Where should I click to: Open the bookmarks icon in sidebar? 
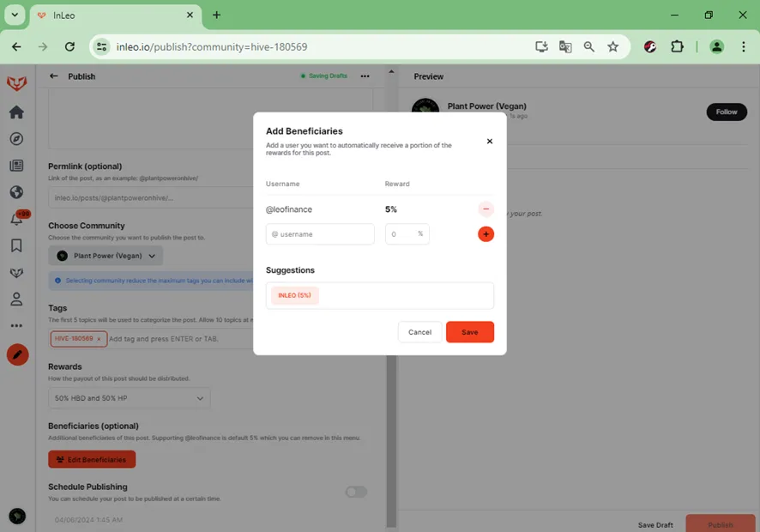pos(16,245)
